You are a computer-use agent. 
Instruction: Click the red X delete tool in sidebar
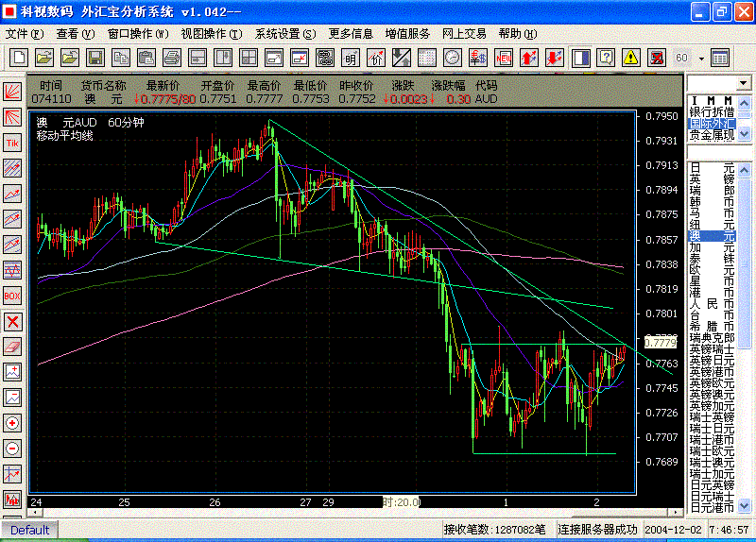12,321
